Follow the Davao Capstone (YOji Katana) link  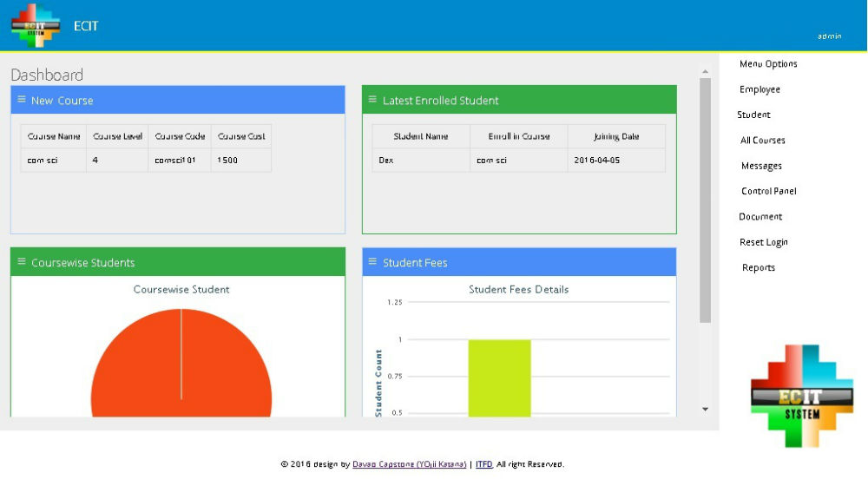[x=409, y=463]
